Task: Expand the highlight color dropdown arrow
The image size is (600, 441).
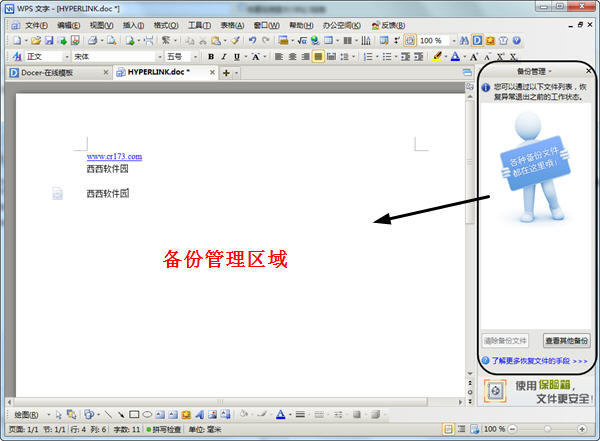Action: [446, 57]
